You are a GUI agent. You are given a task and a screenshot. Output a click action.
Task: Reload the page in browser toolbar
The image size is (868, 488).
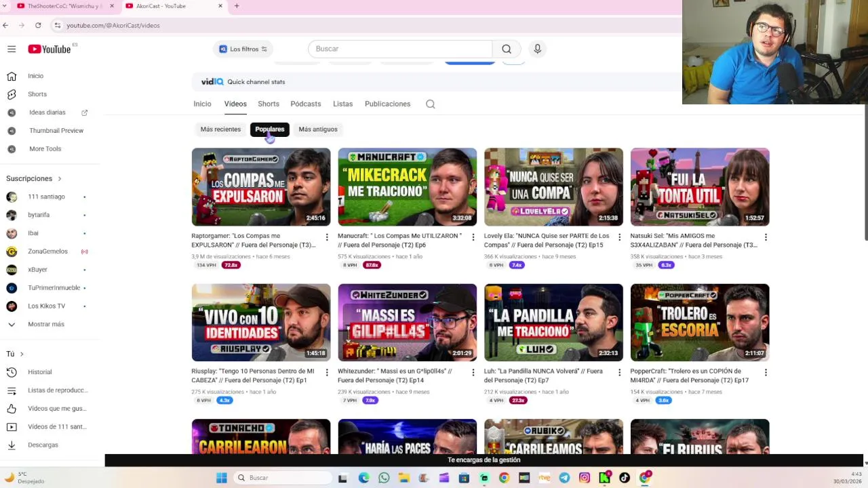tap(38, 25)
